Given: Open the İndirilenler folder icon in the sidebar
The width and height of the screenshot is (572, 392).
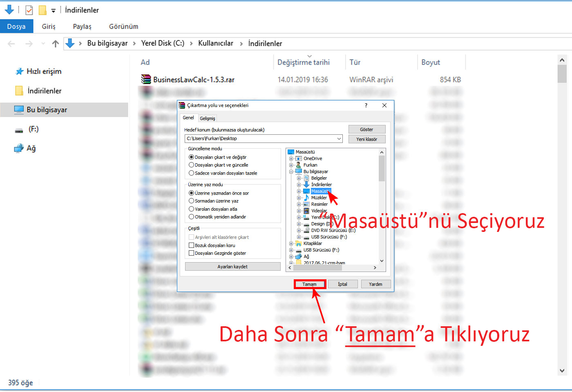Looking at the screenshot, I should coord(19,91).
